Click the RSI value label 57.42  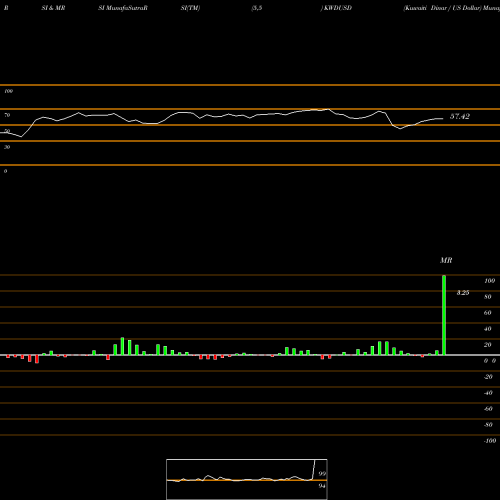coord(460,116)
